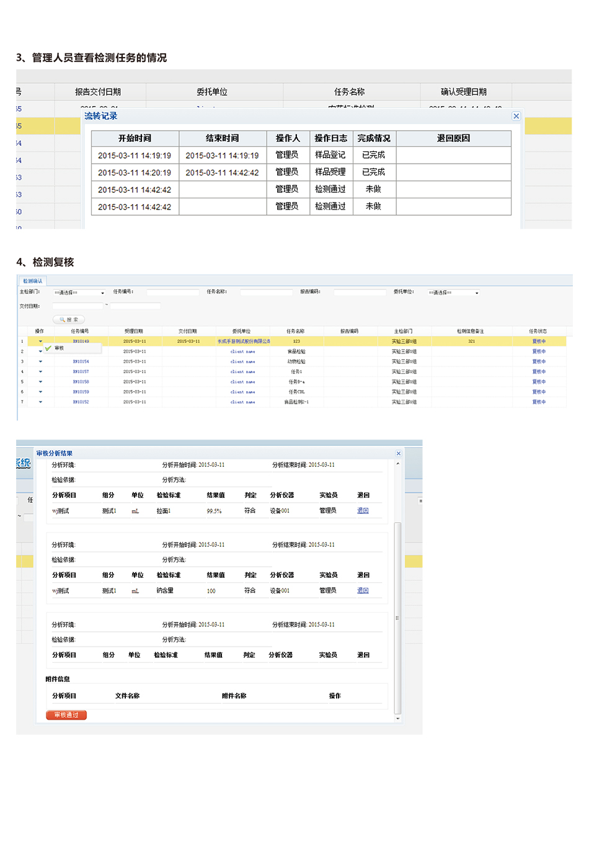Image resolution: width=589 pixels, height=868 pixels.
Task: Click the 审核分析结果 dialog vertical scrollbar
Action: pos(397,618)
